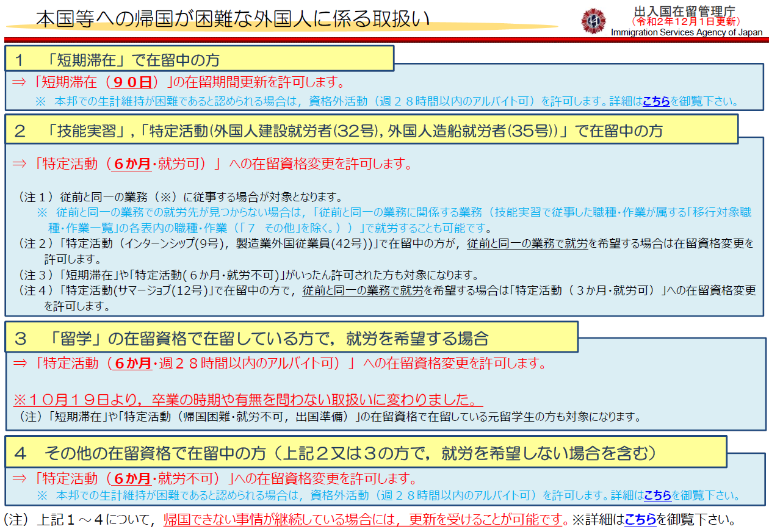Viewport: 769px width, 532px height.
Task: Click the 令和2年12月1日更新 update date text
Action: 686,21
